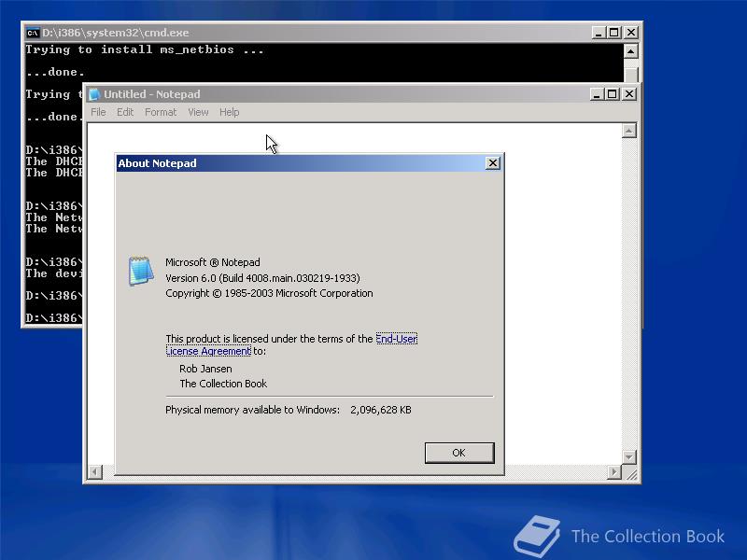Click the 'Rob Jansen' licensee name
Image resolution: width=747 pixels, height=560 pixels.
tap(205, 369)
